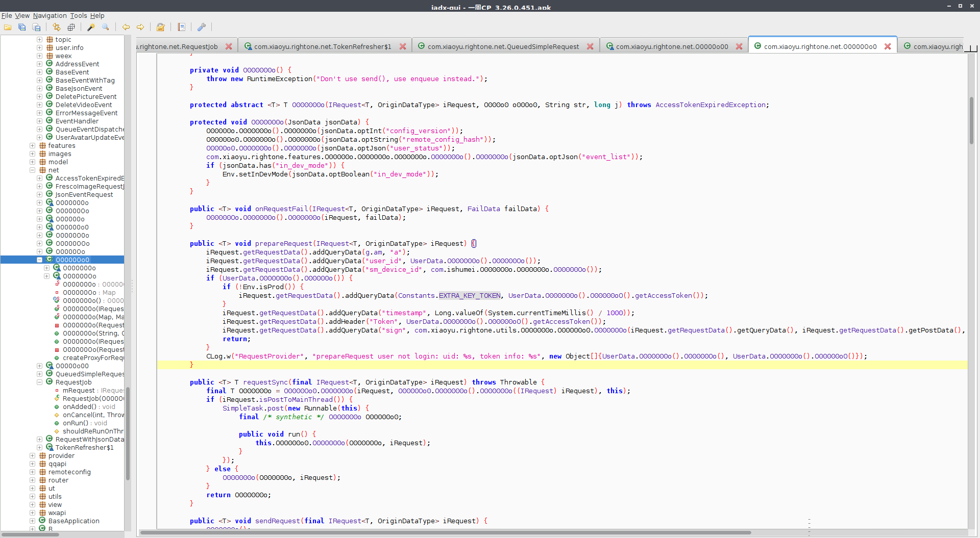This screenshot has height=538, width=980.
Task: Open Preferences with the wrench icon
Action: (201, 27)
